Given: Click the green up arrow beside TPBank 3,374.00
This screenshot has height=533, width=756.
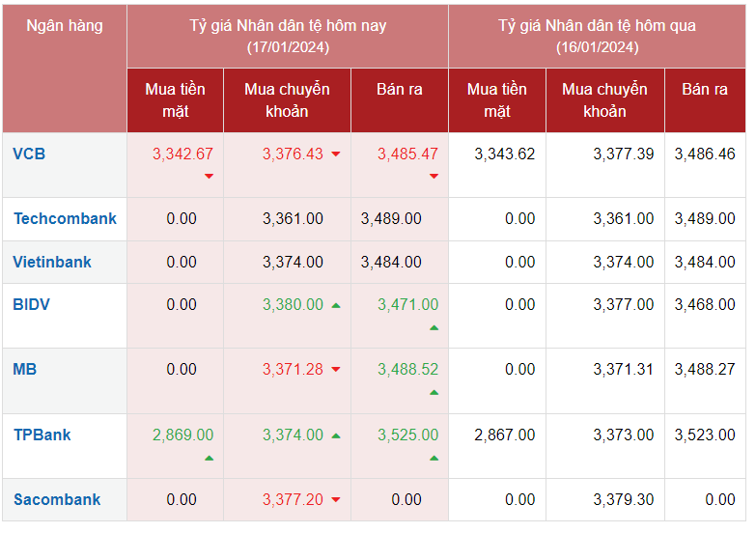Looking at the screenshot, I should point(336,435).
